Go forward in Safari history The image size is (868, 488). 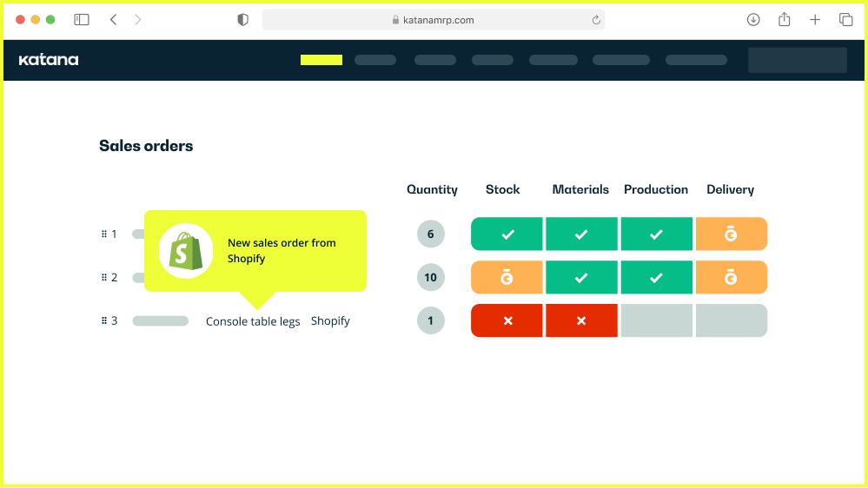tap(138, 20)
